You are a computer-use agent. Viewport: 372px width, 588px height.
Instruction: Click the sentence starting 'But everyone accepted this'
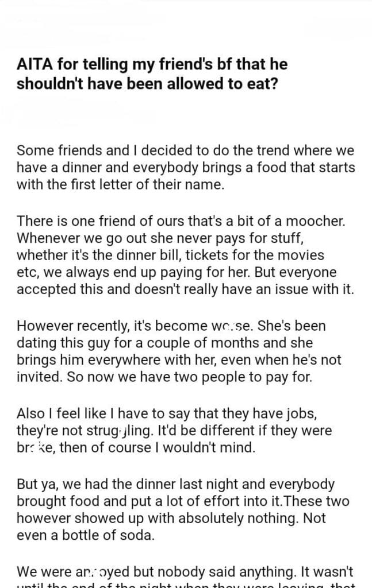click(x=185, y=280)
